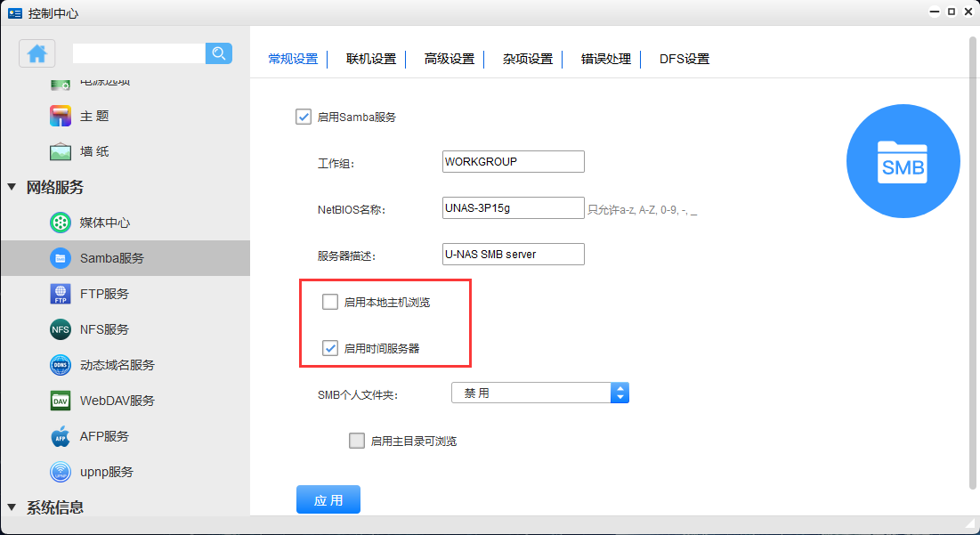Viewport: 980px width, 535px height.
Task: Collapse the 网络服务 section
Action: [12, 187]
